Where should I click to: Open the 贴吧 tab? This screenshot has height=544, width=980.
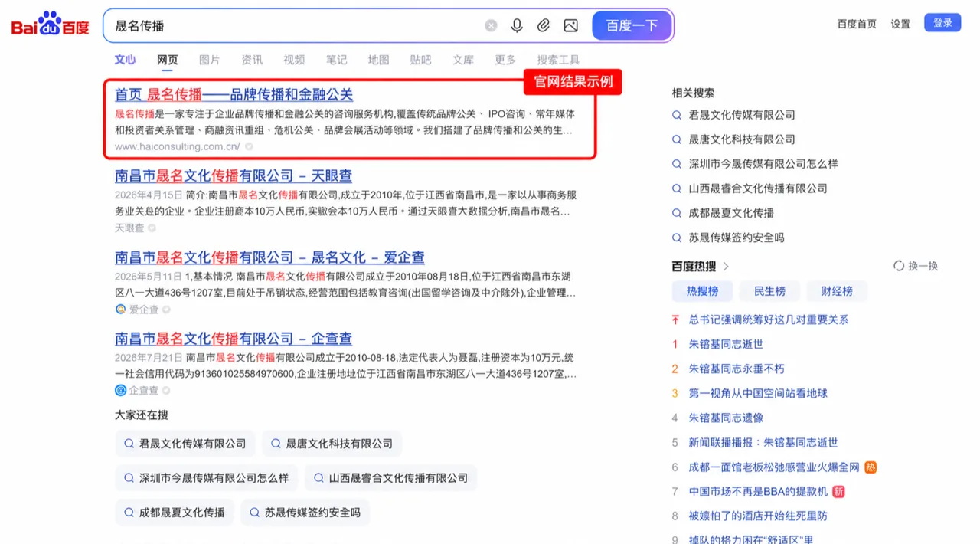(420, 60)
